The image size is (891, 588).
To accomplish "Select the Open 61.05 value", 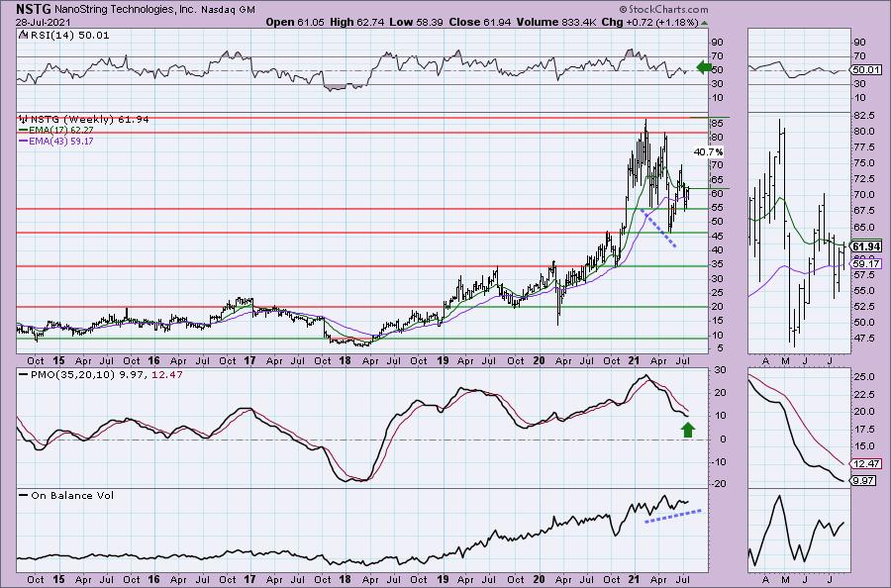I will 295,22.
